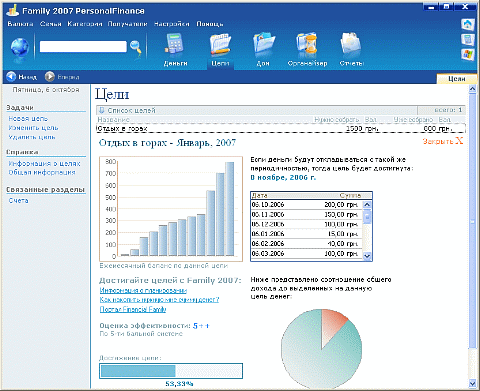
Task: Click Удалить цель link
Action: click(x=32, y=137)
